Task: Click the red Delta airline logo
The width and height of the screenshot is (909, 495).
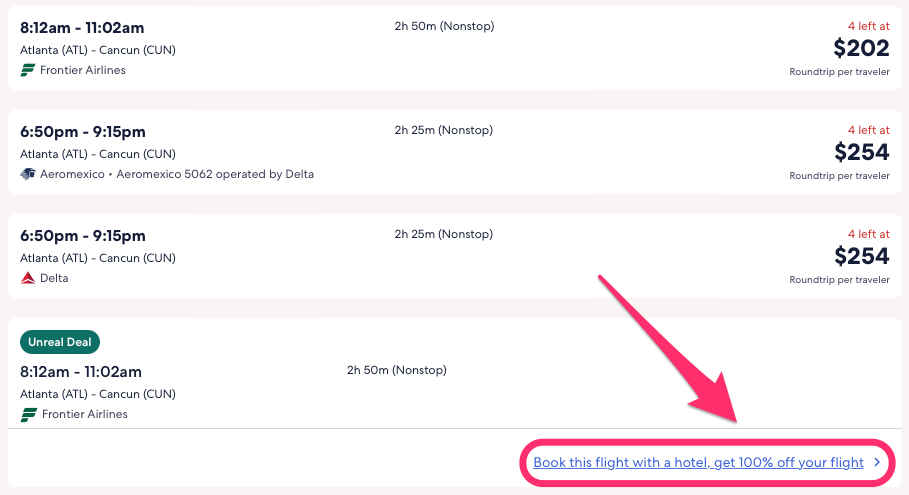Action: pos(28,278)
